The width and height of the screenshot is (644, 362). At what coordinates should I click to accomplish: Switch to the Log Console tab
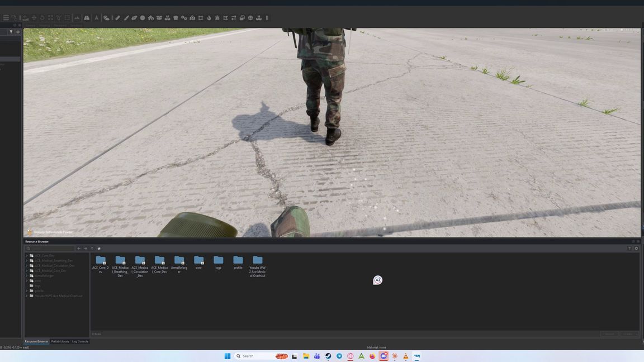tap(80, 341)
